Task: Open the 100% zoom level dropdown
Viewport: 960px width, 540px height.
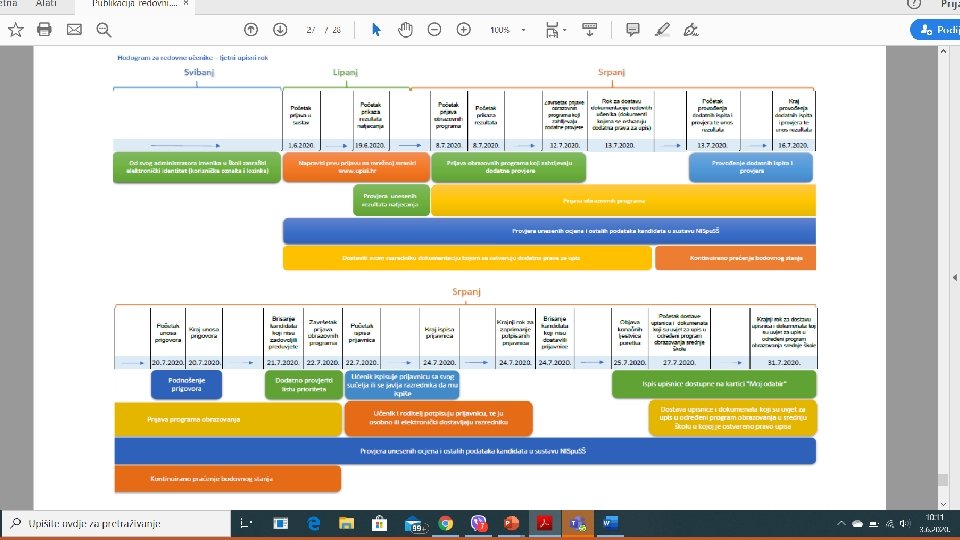Action: (507, 29)
